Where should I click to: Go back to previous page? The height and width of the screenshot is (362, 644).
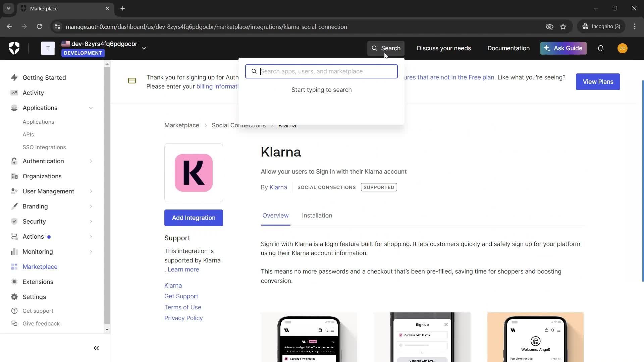tap(9, 26)
